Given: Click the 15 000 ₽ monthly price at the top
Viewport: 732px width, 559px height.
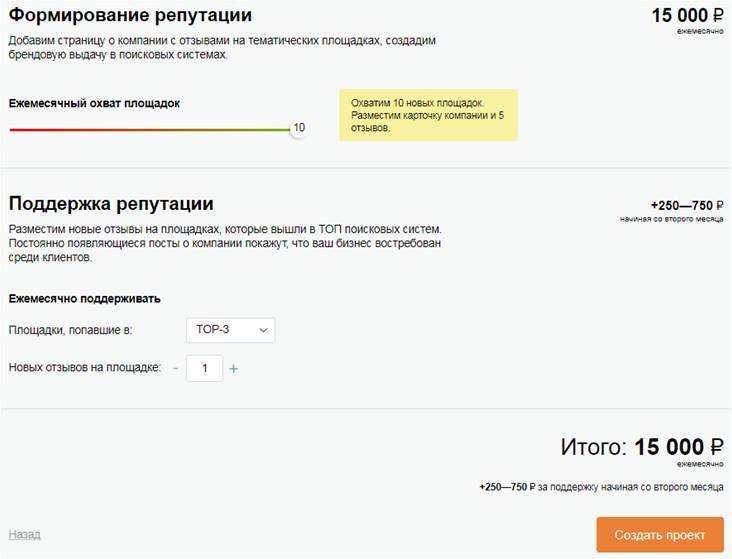Looking at the screenshot, I should point(687,15).
